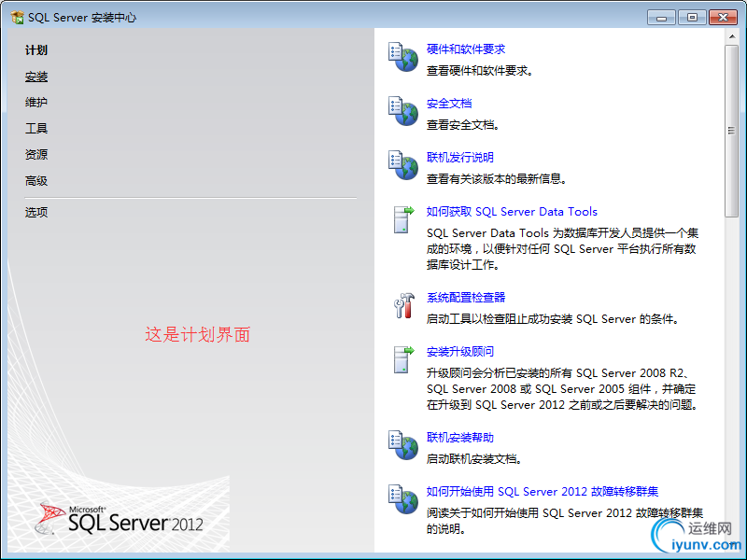This screenshot has height=560, width=747.
Task: Open 如何获取 SQL Server Data Tools link
Action: click(512, 212)
